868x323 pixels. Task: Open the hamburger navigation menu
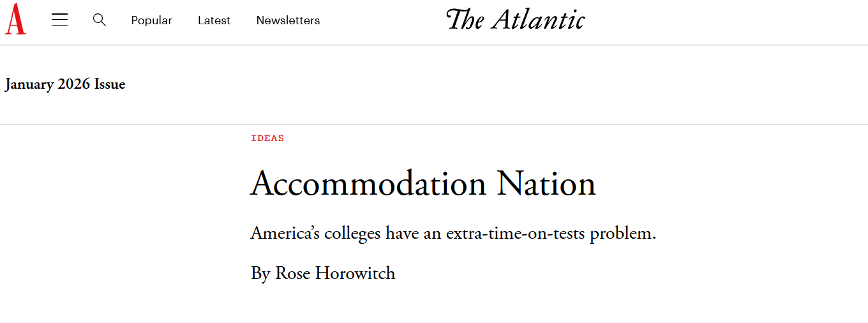60,20
